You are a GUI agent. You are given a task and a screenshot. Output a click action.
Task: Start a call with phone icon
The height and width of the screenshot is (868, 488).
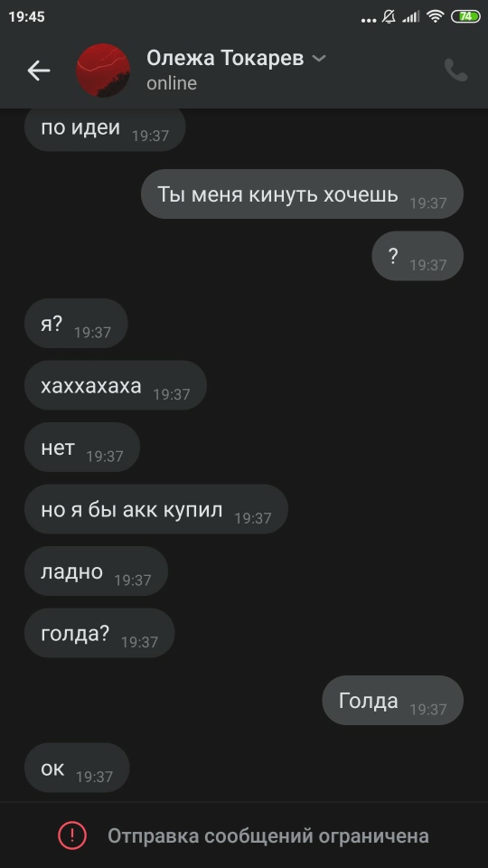tap(455, 71)
